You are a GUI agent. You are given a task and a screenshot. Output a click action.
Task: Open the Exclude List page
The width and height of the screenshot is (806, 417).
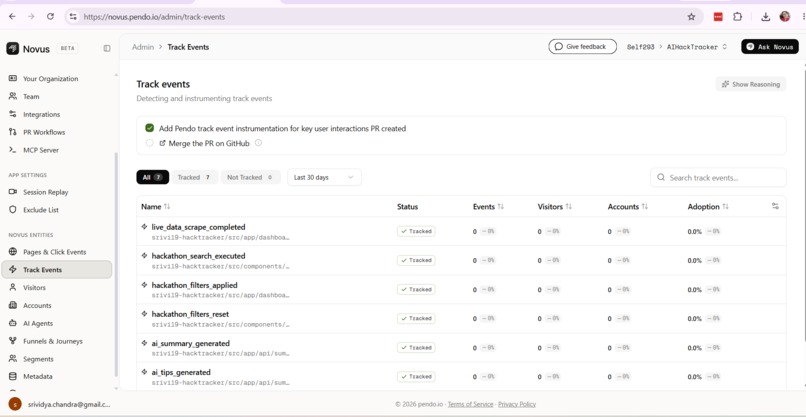(x=41, y=210)
